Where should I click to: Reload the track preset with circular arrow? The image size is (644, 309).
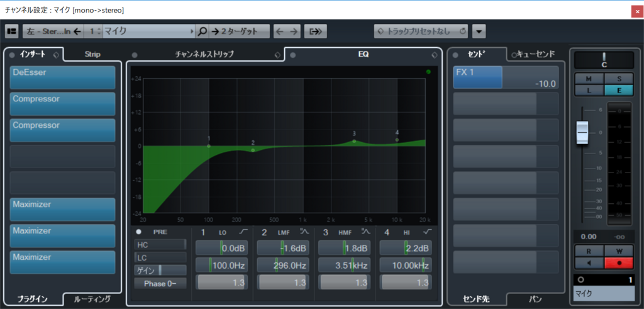(462, 31)
